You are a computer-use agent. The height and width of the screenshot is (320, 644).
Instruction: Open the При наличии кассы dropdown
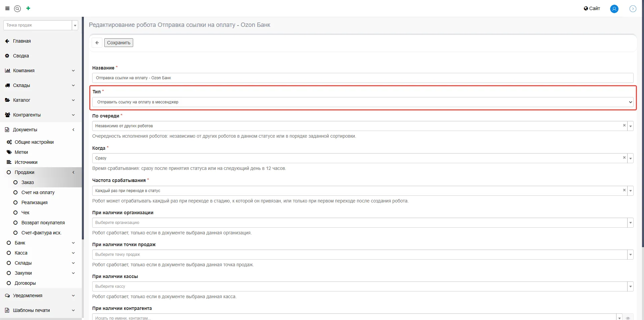(630, 286)
